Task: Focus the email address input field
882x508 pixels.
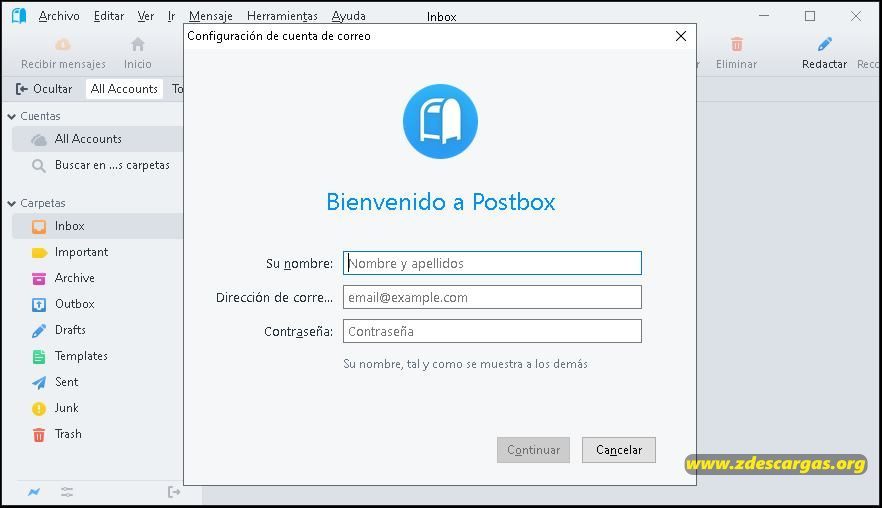Action: [492, 297]
